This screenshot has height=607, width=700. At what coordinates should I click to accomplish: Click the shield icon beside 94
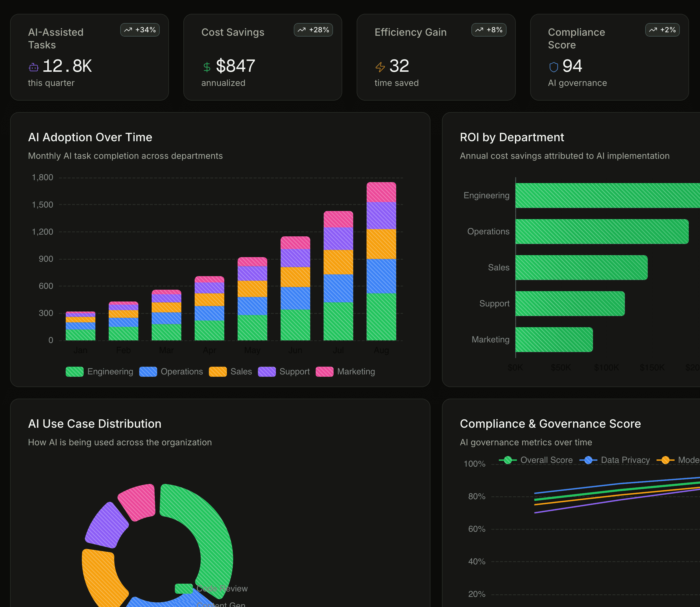(x=553, y=67)
